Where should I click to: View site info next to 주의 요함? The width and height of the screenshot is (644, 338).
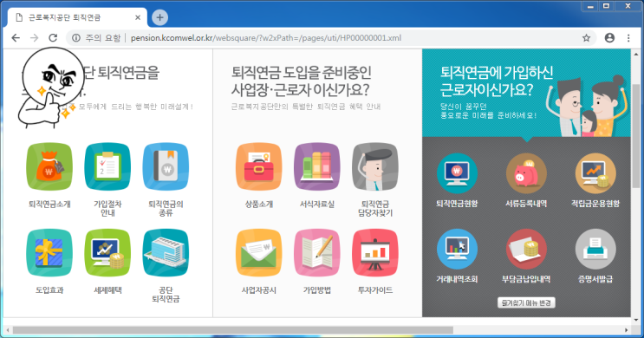[76, 38]
